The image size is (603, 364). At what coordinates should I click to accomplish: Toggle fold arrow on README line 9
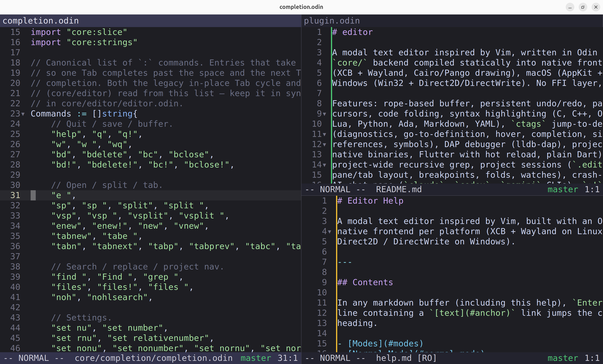coord(324,114)
